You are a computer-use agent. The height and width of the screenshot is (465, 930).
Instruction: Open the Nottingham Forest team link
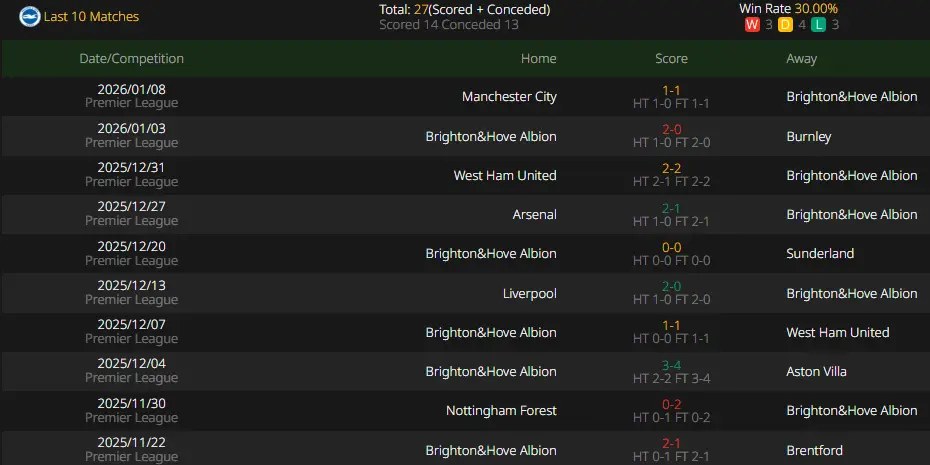501,410
